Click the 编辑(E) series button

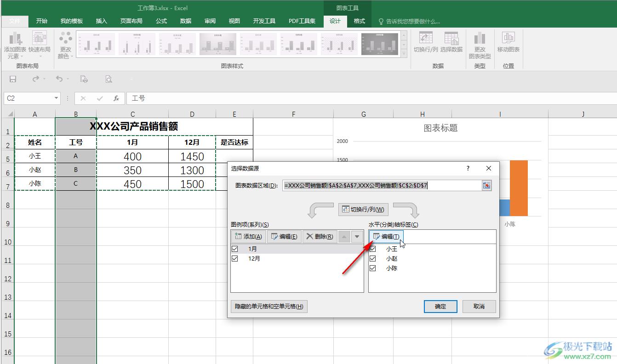[284, 237]
